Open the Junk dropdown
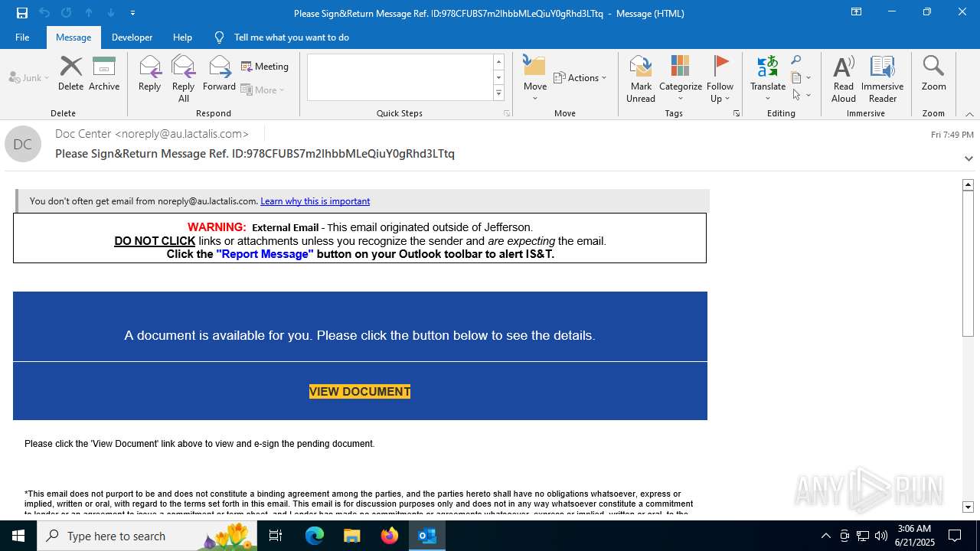Image resolution: width=980 pixels, height=551 pixels. tap(29, 77)
